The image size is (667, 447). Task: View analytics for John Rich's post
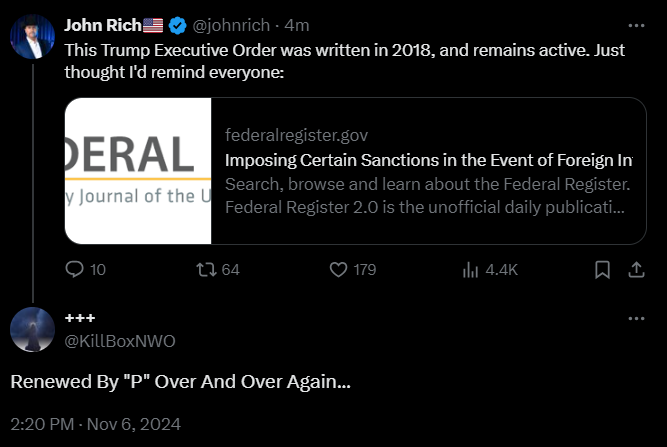470,269
